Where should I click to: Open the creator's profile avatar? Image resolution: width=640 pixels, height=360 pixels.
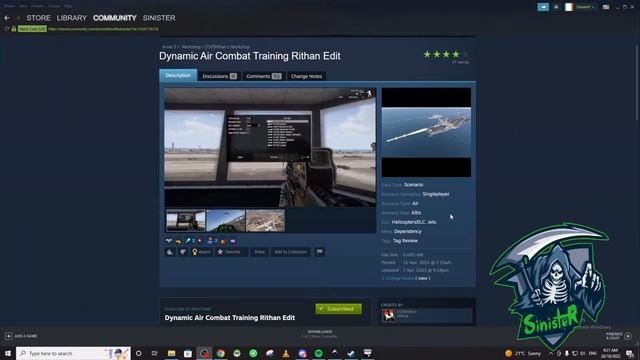[389, 315]
